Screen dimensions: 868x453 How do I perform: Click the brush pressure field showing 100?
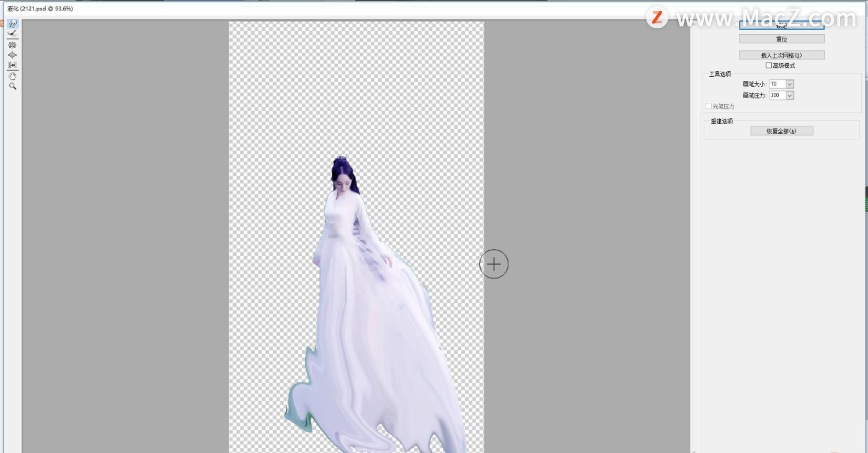(x=777, y=95)
